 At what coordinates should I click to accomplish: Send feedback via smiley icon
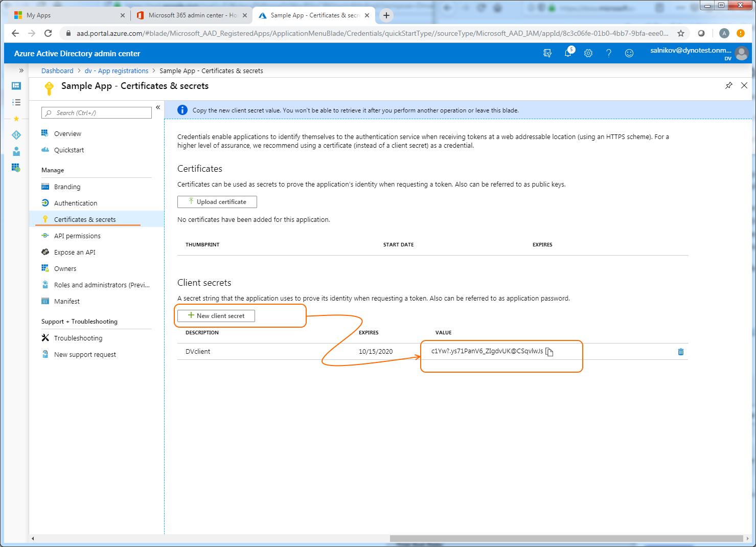[x=629, y=53]
